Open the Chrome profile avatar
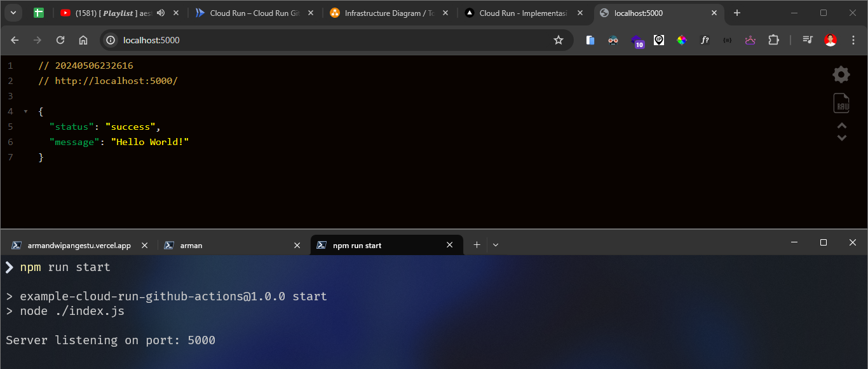This screenshot has height=369, width=868. tap(831, 39)
